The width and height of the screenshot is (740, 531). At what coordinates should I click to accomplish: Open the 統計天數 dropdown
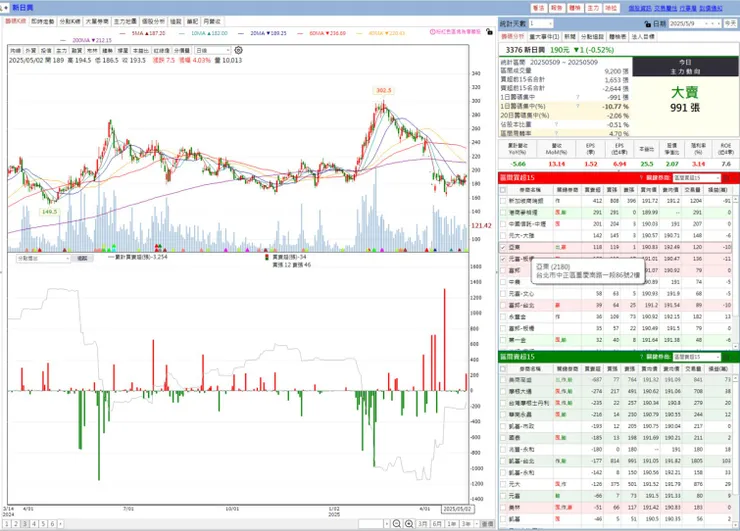click(541, 24)
